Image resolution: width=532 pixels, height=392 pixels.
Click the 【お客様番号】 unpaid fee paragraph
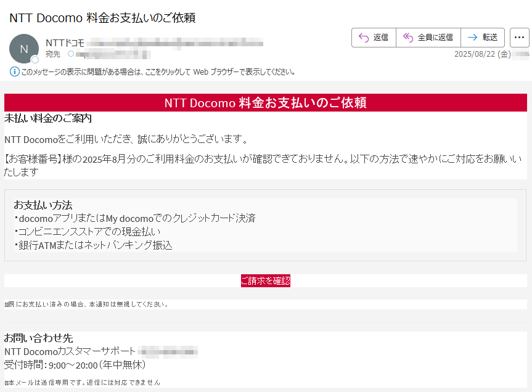pos(263,165)
